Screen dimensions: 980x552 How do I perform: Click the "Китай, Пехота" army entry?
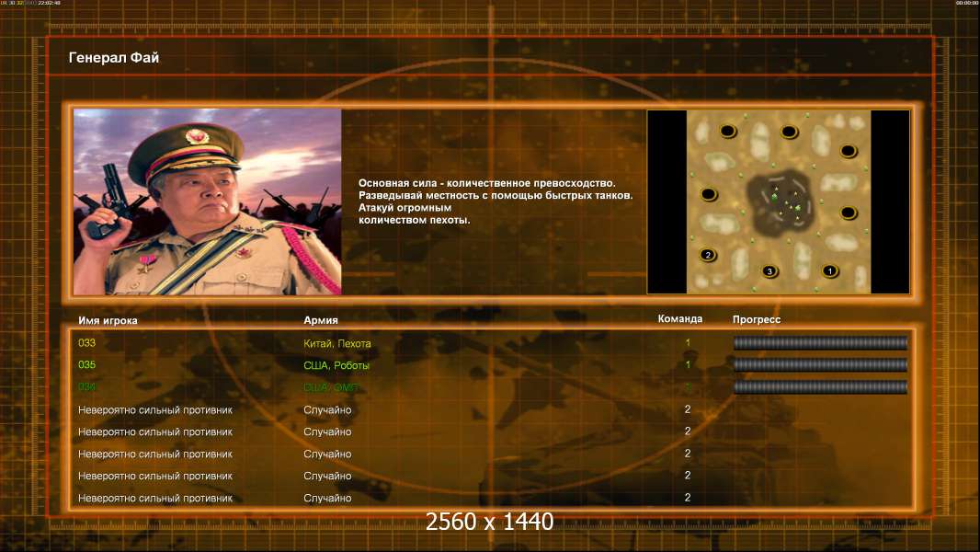[x=336, y=343]
